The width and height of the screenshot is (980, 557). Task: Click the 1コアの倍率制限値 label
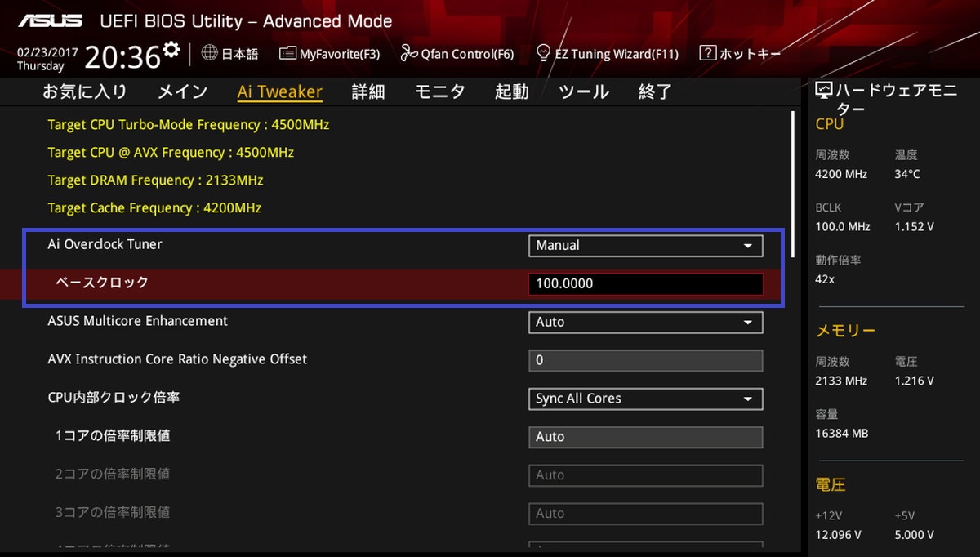(113, 436)
